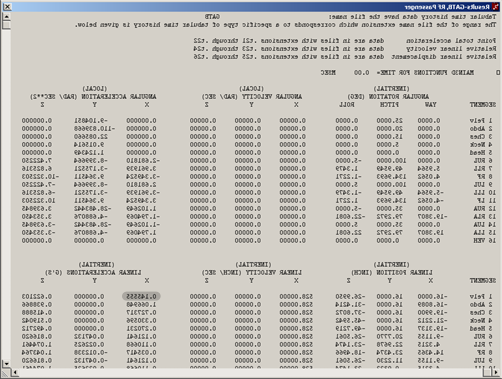
Task: Click the vertical scrollbar down arrow
Action: (6, 363)
